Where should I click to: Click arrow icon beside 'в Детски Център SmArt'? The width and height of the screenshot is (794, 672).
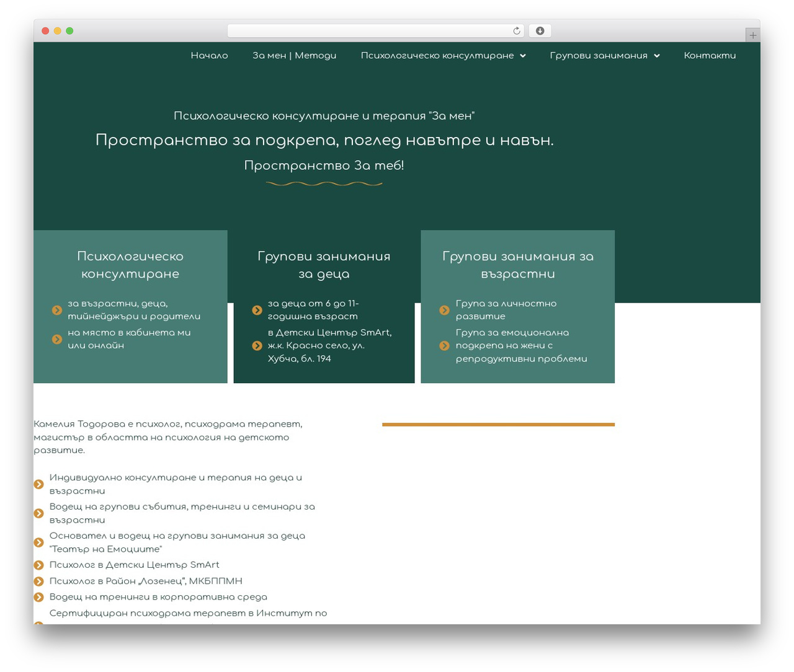(x=257, y=345)
